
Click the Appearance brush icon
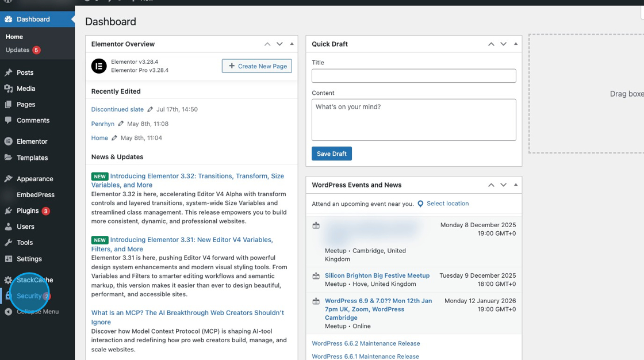point(8,179)
